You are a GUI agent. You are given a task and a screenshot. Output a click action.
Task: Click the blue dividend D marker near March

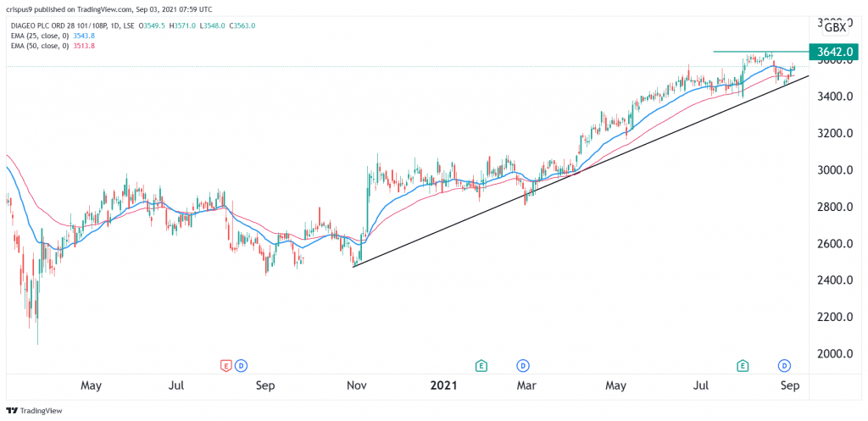click(523, 365)
